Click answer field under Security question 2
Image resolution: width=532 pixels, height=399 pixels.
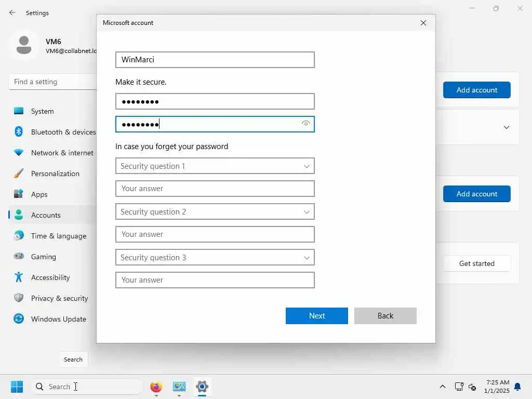click(x=215, y=234)
